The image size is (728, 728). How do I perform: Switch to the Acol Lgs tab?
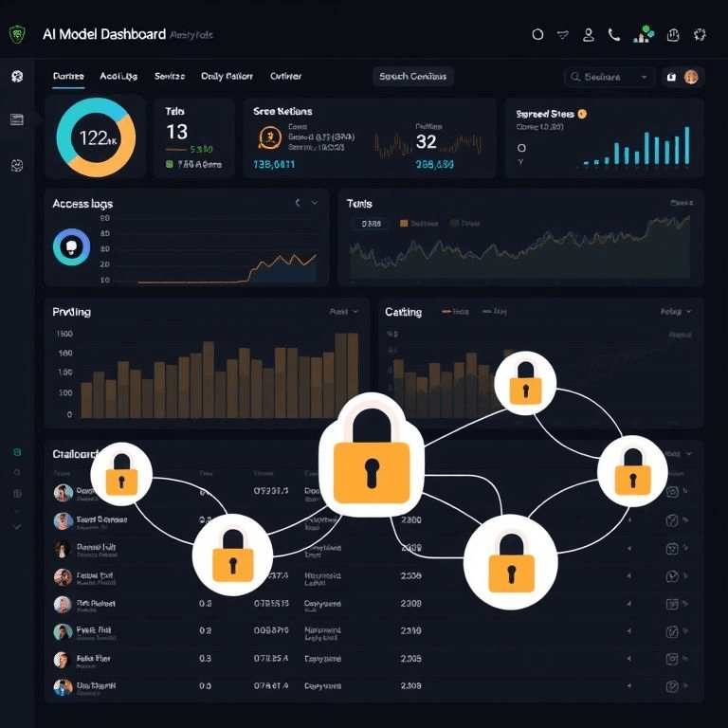coord(118,76)
